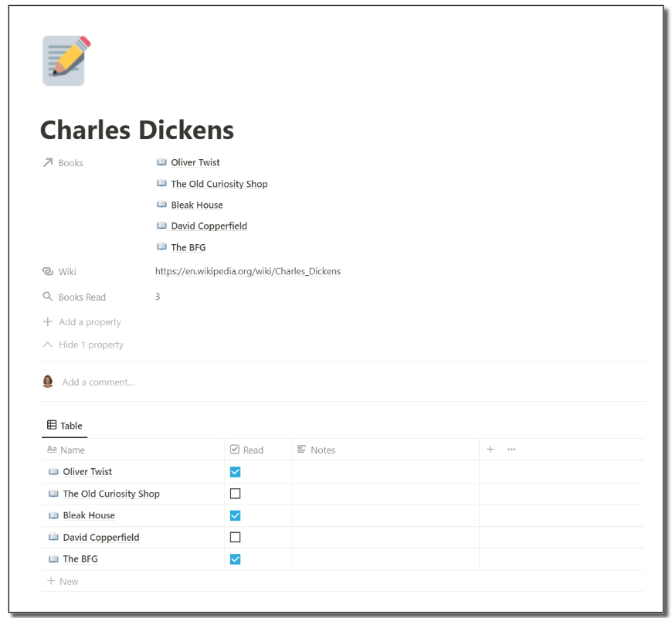This screenshot has height=618, width=672.
Task: Open the Name column header menu
Action: point(73,450)
